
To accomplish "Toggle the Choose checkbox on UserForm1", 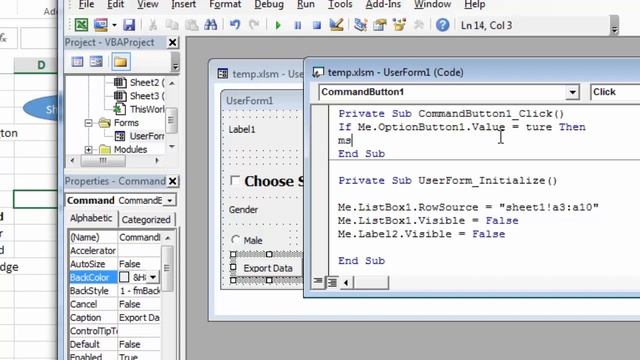I will [x=235, y=180].
